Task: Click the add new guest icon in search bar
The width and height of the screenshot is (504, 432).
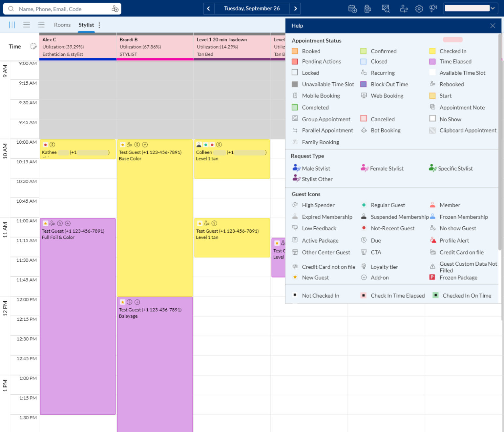Action: pyautogui.click(x=115, y=9)
